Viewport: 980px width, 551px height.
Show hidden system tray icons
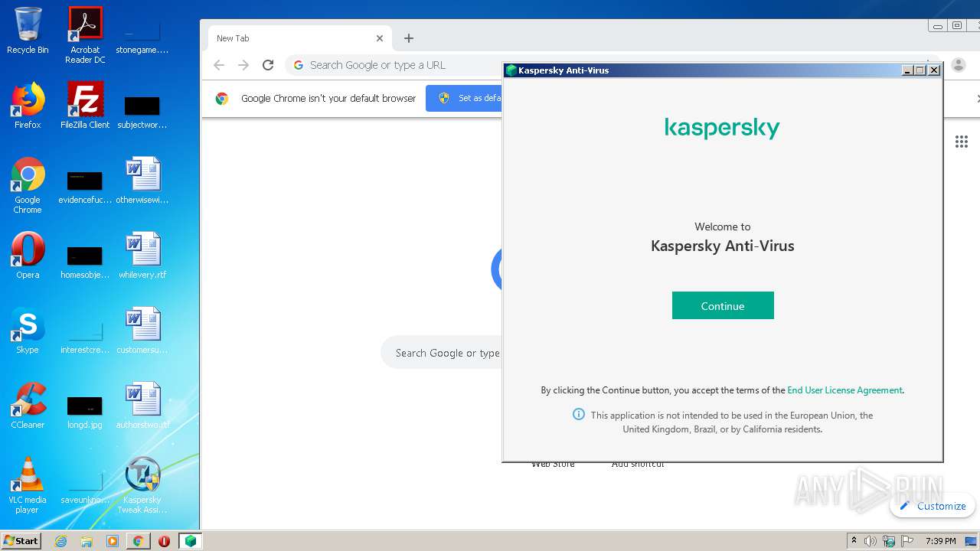pyautogui.click(x=854, y=540)
